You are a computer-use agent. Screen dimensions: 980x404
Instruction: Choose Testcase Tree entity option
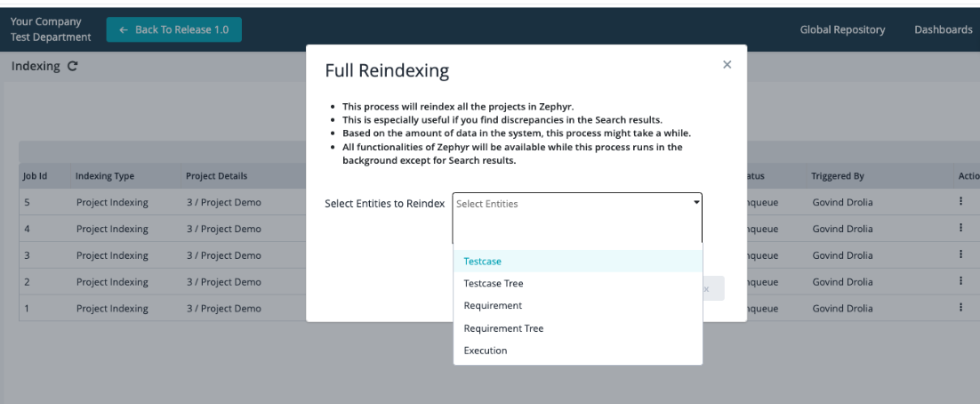point(494,284)
